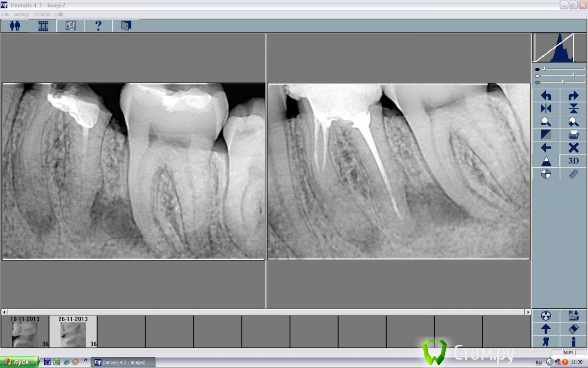
Task: Select the 26-11-2013 X-ray thumbnail
Action: [x=73, y=332]
